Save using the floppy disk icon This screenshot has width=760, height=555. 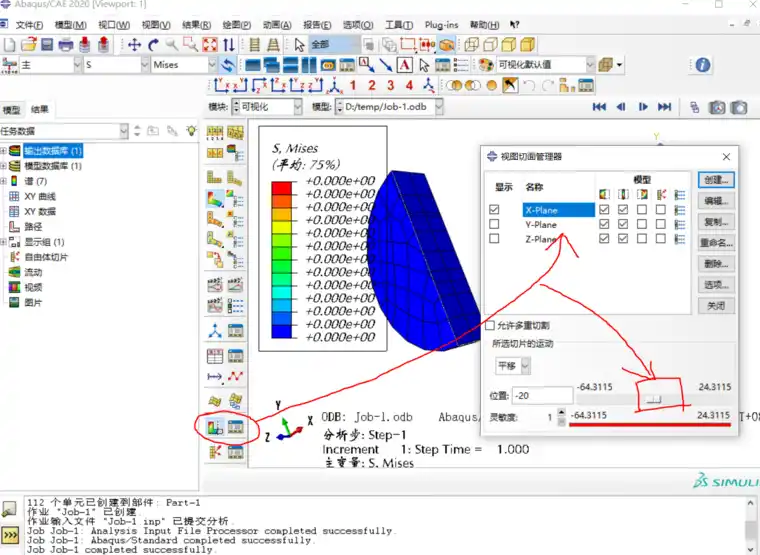[x=47, y=45]
